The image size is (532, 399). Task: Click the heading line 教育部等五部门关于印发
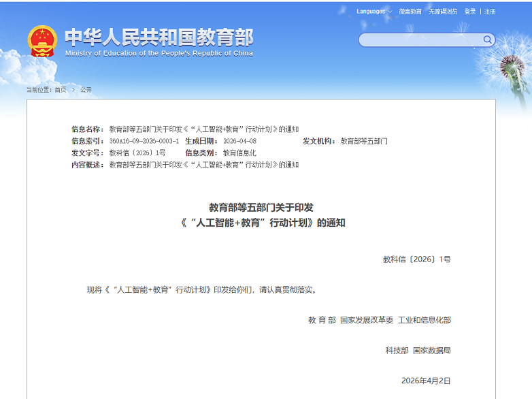(261, 207)
